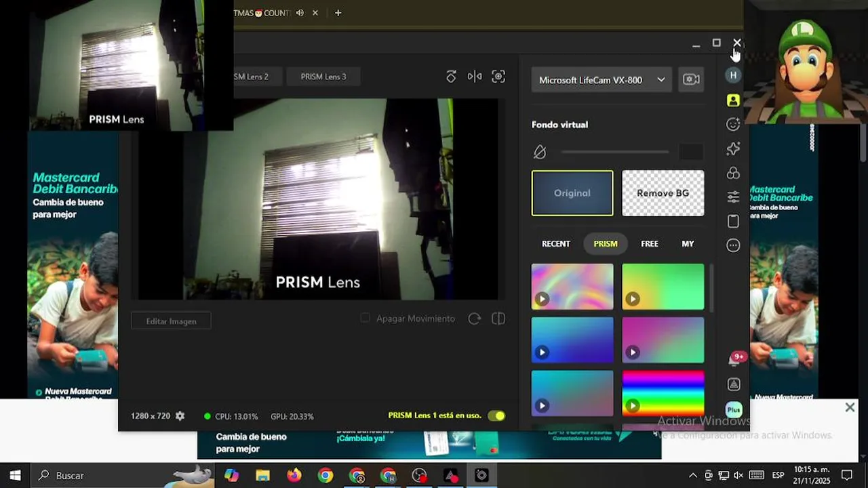
Task: Open the sparkle beauty effects icon
Action: (733, 148)
